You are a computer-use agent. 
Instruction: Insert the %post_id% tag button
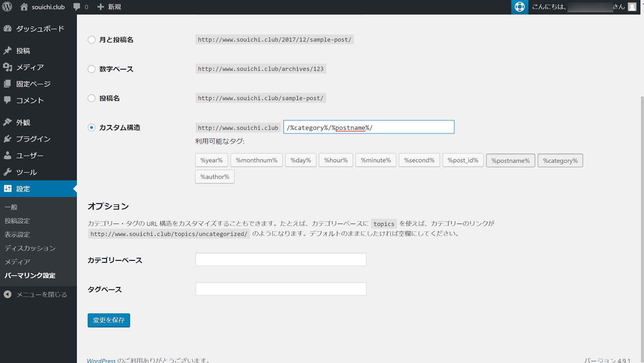463,160
